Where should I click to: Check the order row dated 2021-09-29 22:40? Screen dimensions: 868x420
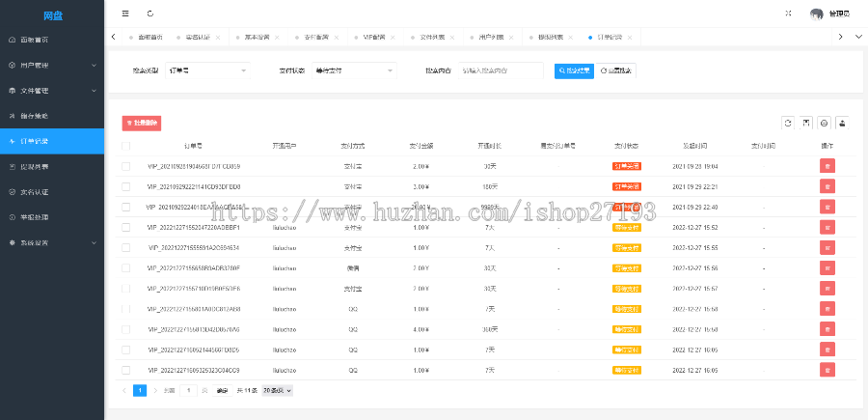(x=125, y=207)
